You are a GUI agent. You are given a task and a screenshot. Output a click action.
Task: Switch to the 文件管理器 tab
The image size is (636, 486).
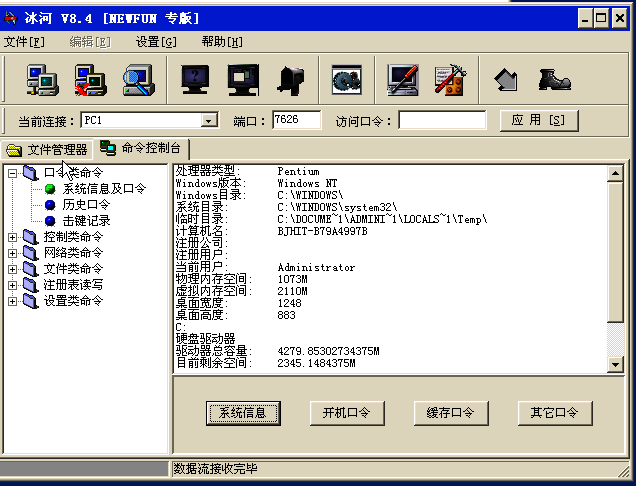tap(47, 150)
